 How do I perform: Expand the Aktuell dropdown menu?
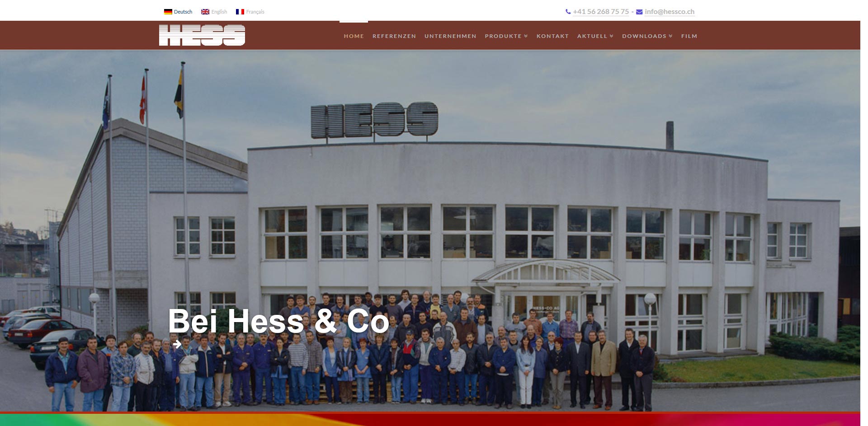(x=595, y=36)
